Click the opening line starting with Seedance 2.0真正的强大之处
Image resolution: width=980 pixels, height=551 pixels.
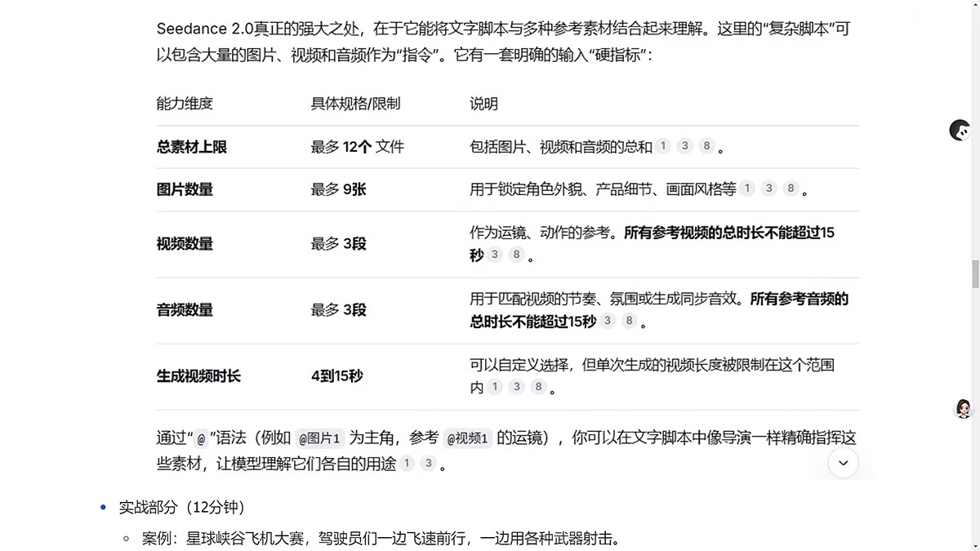click(x=506, y=29)
